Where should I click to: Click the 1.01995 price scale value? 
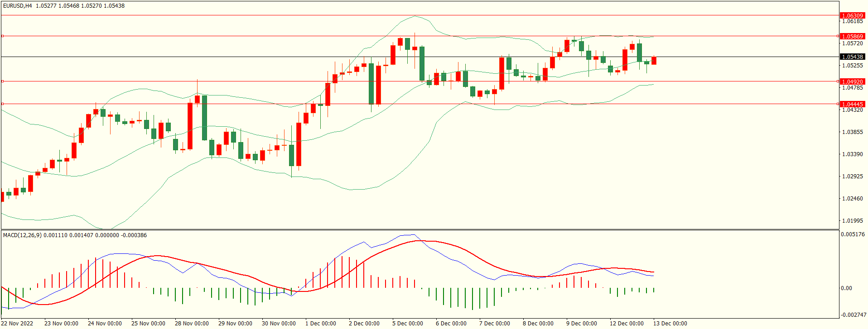coord(852,221)
